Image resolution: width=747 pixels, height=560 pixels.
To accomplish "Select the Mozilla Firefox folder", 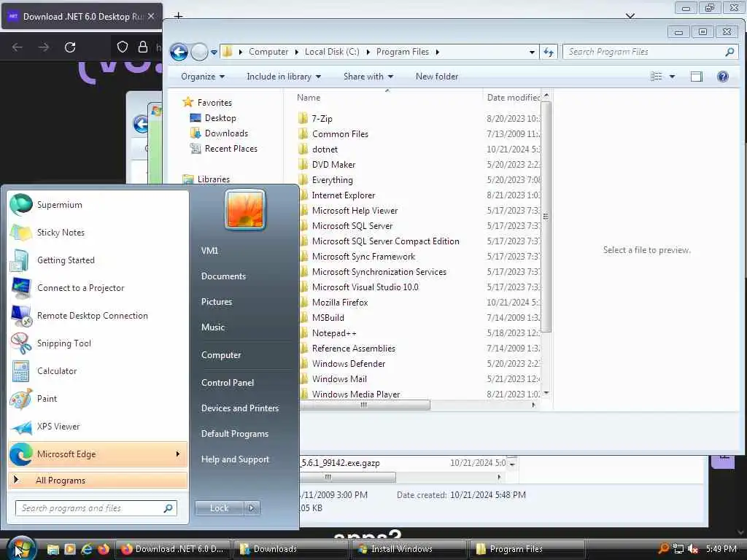I will pos(340,303).
